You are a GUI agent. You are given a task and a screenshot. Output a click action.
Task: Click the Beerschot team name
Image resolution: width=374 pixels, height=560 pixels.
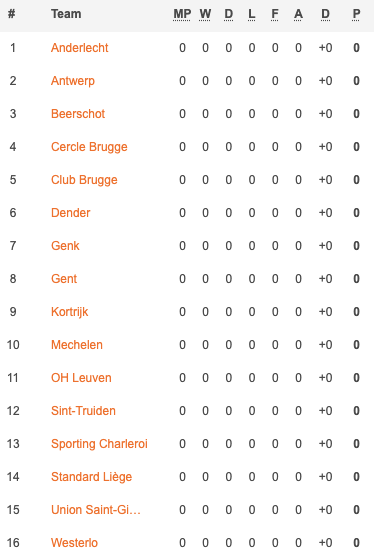click(78, 114)
